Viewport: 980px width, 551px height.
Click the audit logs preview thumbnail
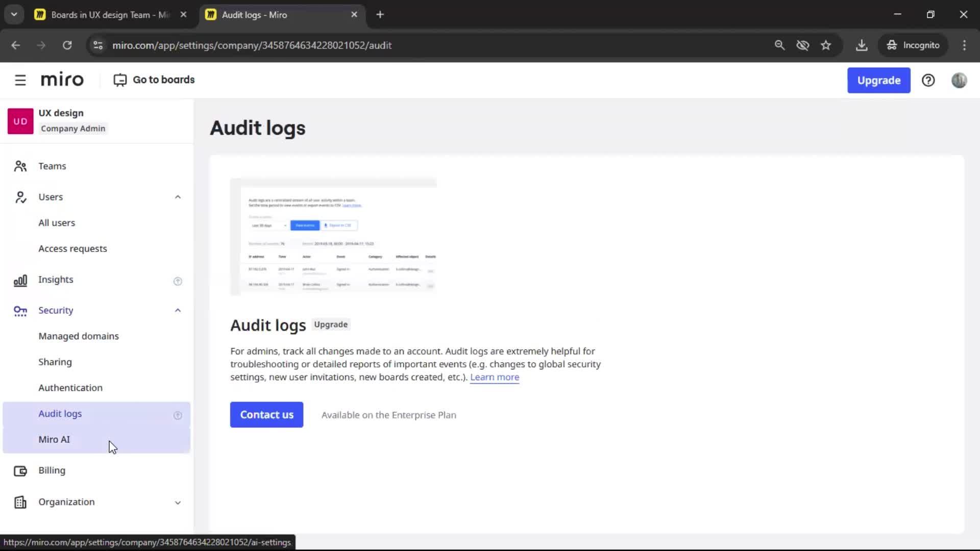pyautogui.click(x=333, y=237)
